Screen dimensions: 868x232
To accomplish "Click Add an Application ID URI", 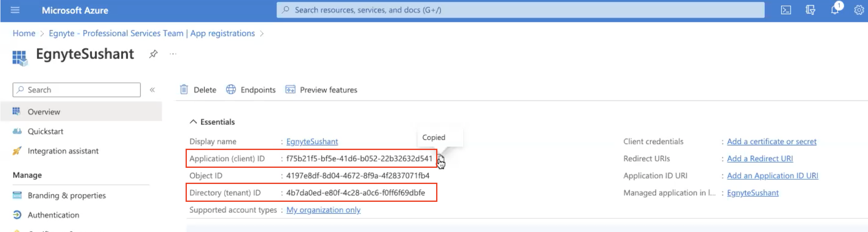I will coord(772,175).
